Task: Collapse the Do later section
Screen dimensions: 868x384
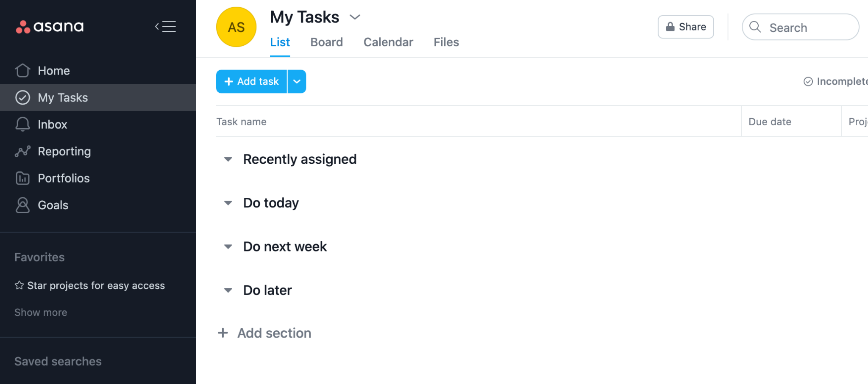Action: 228,290
